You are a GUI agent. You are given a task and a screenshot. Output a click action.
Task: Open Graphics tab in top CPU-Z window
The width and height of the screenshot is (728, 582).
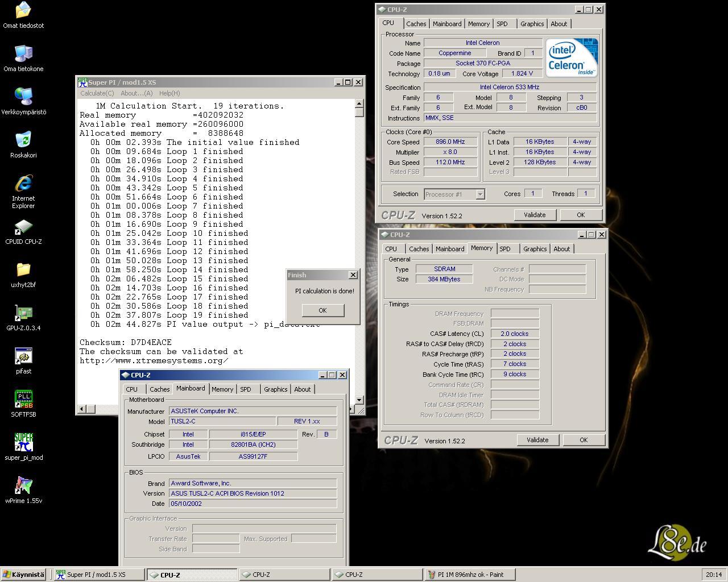pos(532,24)
